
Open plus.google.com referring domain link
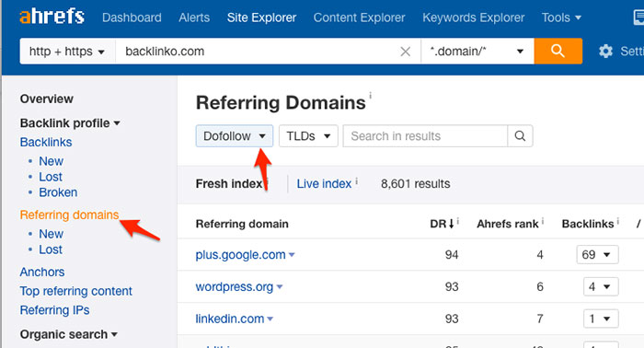240,255
